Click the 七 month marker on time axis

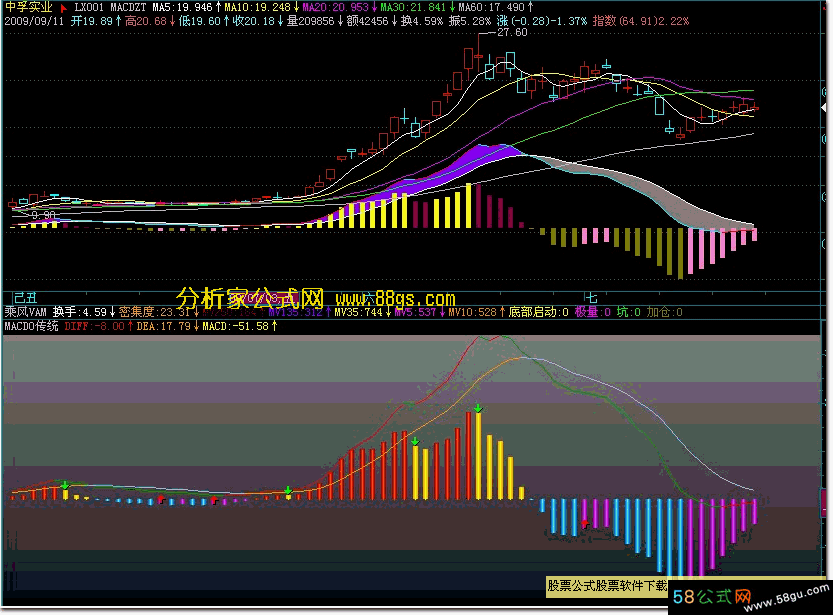coord(591,297)
